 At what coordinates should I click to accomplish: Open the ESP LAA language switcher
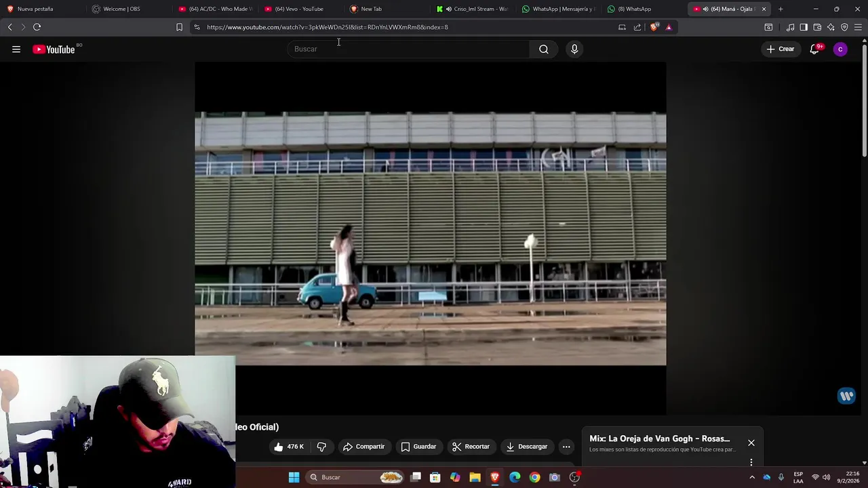pyautogui.click(x=798, y=477)
